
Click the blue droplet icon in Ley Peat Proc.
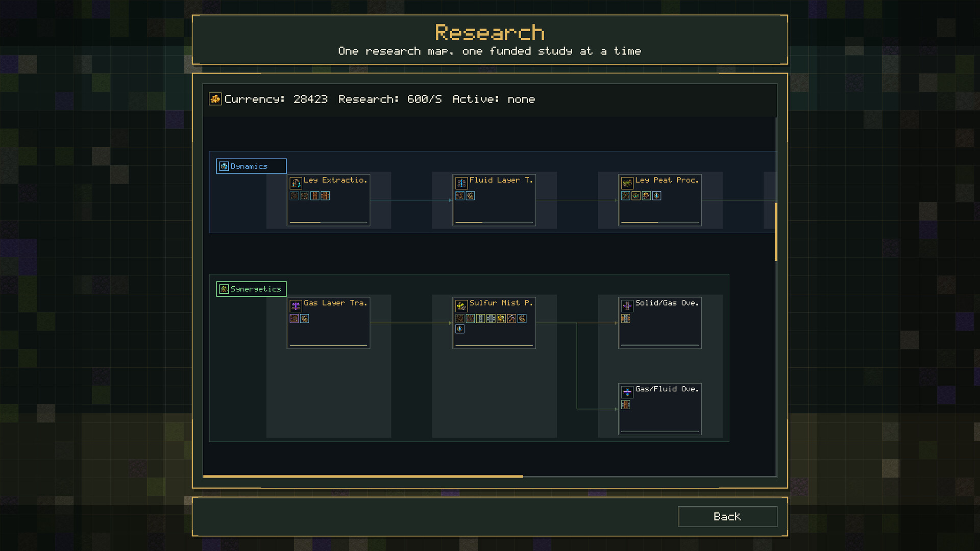pos(657,196)
